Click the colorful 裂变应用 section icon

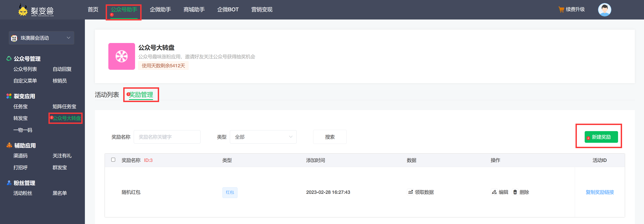click(9, 96)
